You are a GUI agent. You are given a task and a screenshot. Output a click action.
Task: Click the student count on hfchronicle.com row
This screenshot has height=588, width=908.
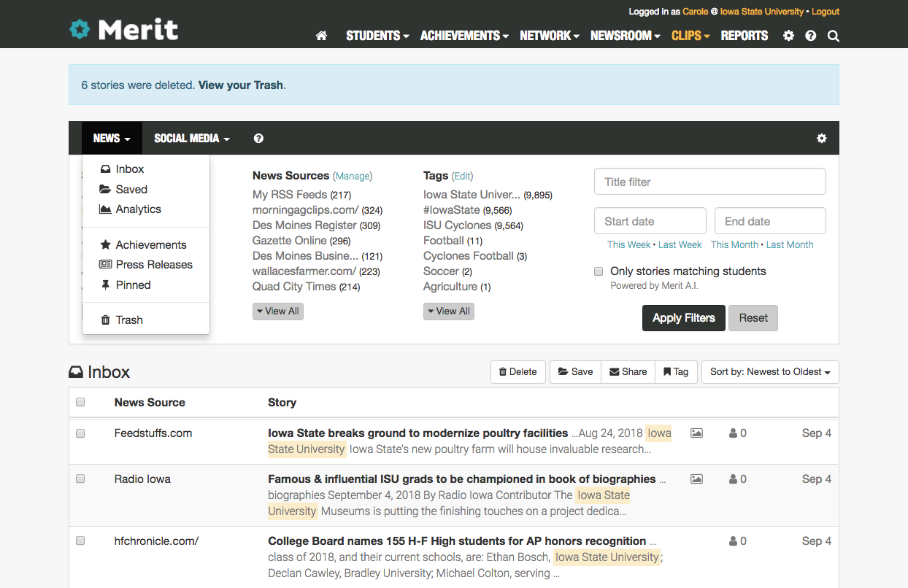737,541
